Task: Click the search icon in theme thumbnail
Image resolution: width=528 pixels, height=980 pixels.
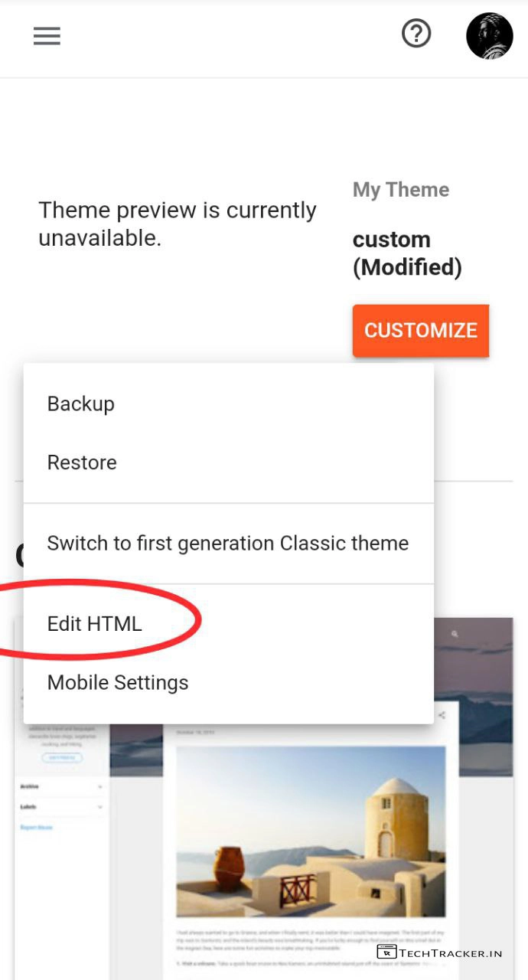Action: [x=455, y=634]
